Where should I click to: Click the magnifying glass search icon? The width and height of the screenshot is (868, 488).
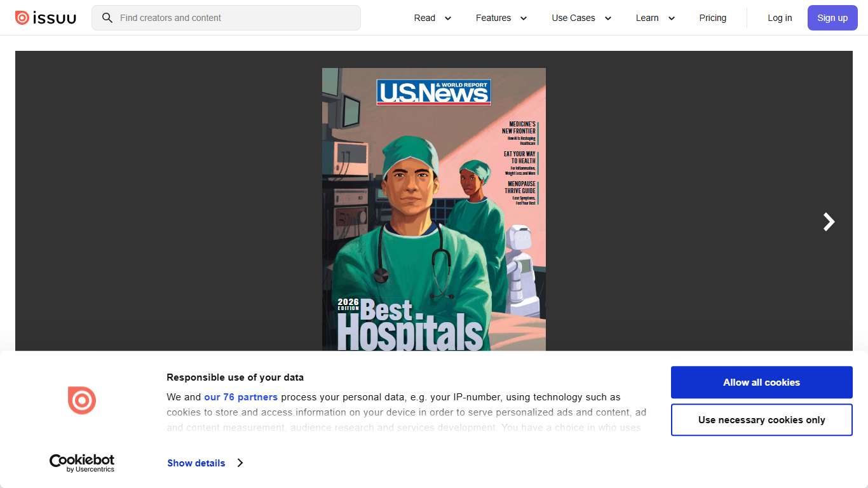click(x=107, y=18)
